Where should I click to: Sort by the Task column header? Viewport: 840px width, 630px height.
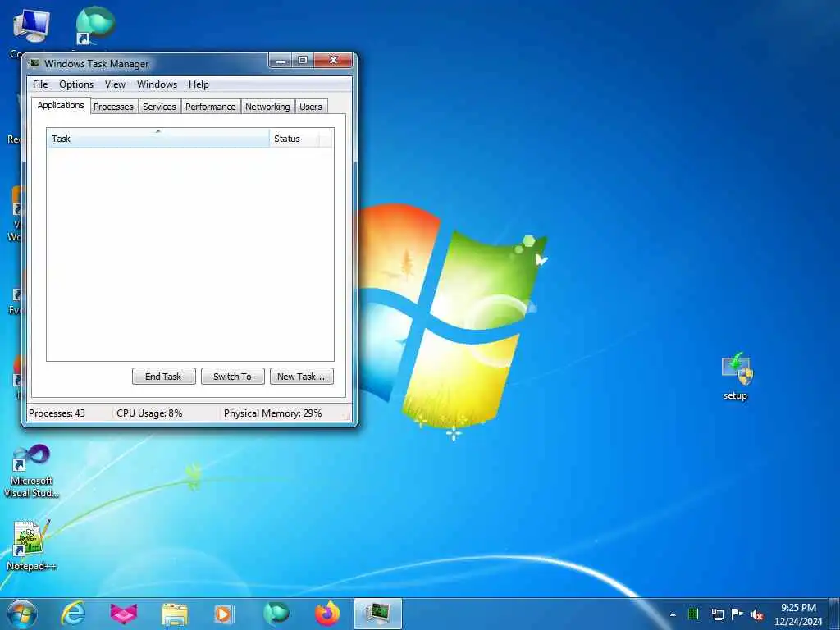(158, 138)
